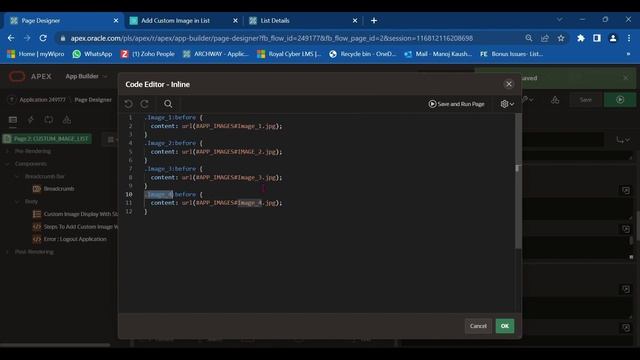Viewport: 640px width, 360px height.
Task: Close the Add Custom Image in List tab
Action: 235,20
